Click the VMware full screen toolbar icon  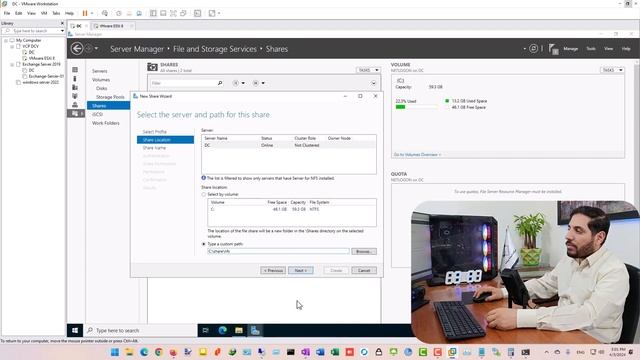point(173,13)
